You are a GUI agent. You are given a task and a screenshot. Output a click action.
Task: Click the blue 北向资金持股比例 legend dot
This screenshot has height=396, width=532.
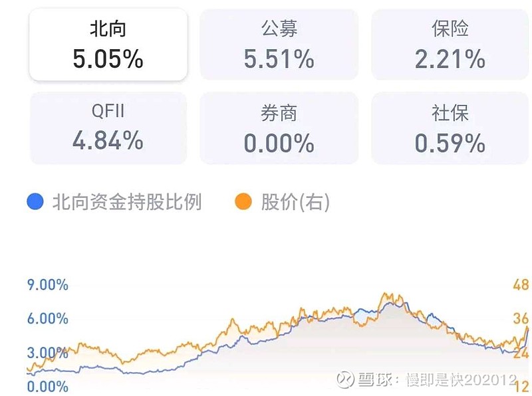(x=35, y=202)
